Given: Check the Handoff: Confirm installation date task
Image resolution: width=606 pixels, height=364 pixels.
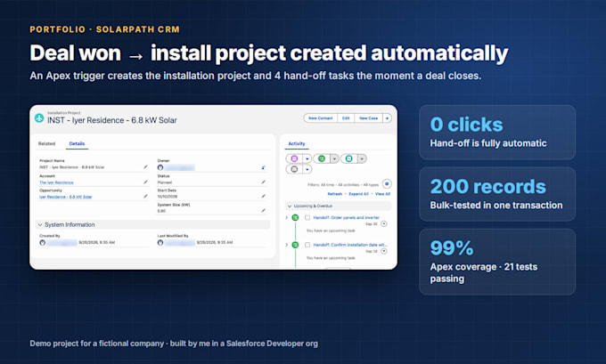Looking at the screenshot, I should tap(307, 245).
